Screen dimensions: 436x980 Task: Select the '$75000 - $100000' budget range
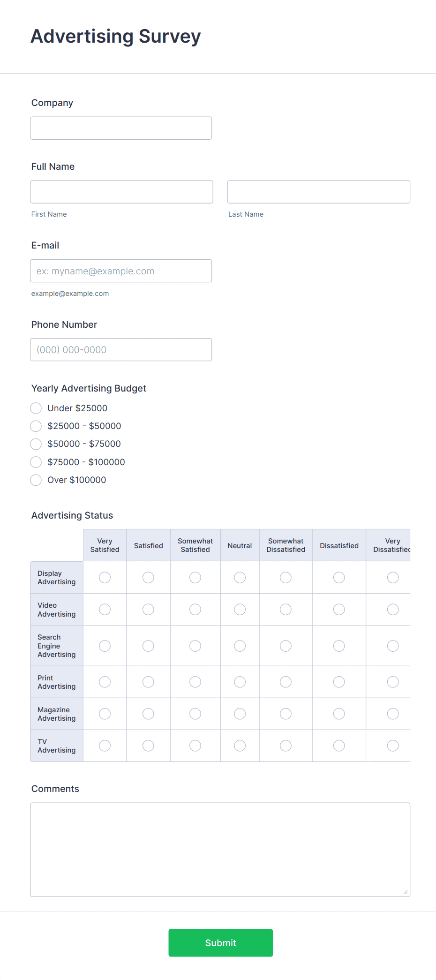[36, 462]
